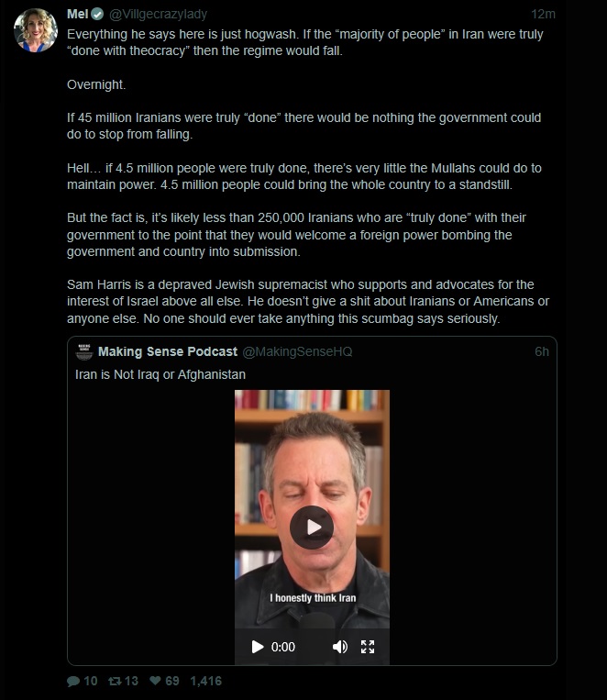607x700 pixels.
Task: Click the retweet icon with 13
Action: tap(115, 682)
